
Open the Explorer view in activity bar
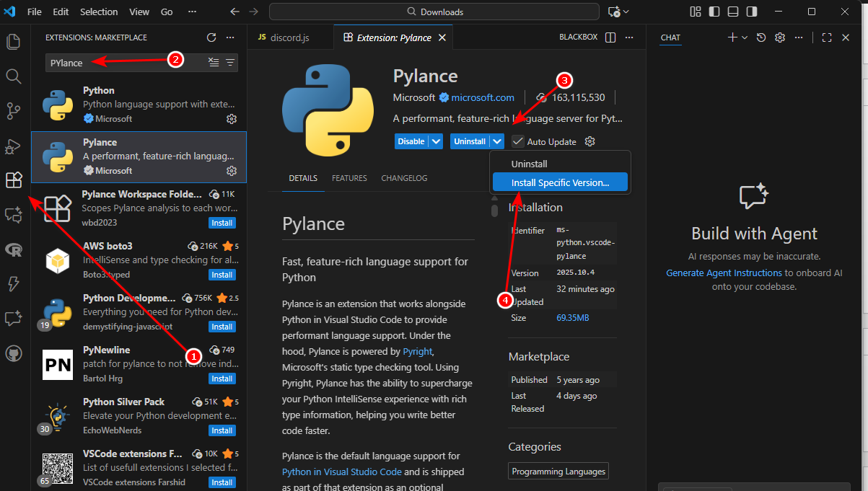click(x=13, y=41)
